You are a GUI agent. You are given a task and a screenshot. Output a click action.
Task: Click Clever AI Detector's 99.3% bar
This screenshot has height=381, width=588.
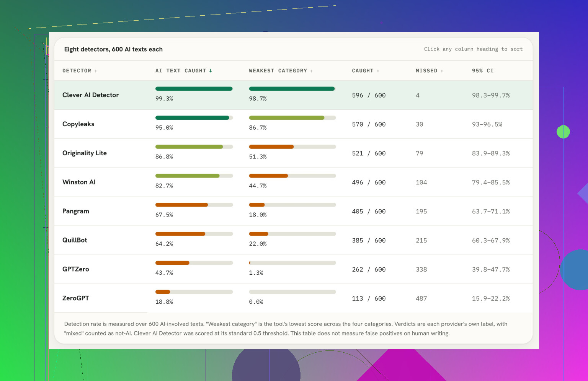(x=194, y=89)
